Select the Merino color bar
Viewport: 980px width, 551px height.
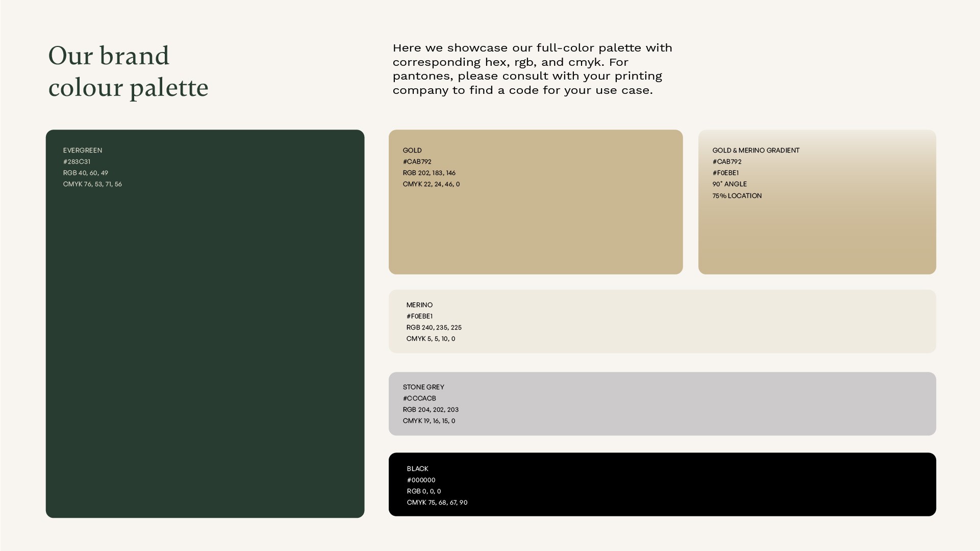coord(663,321)
